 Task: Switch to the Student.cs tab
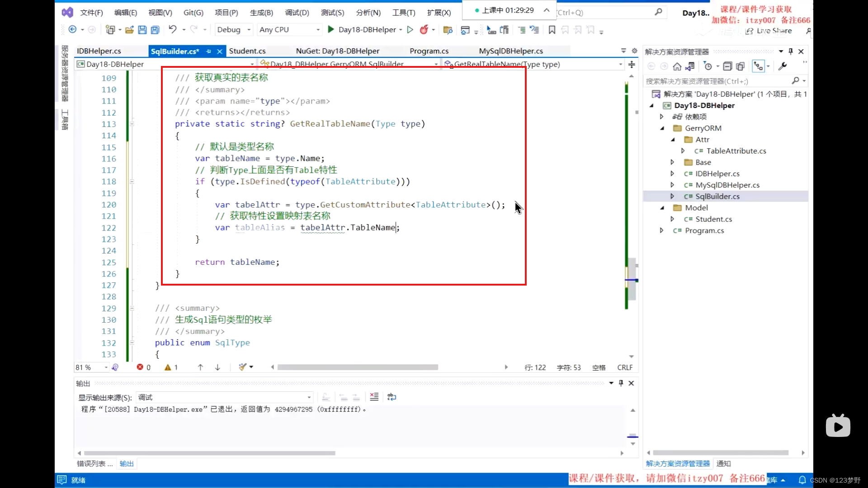tap(247, 51)
